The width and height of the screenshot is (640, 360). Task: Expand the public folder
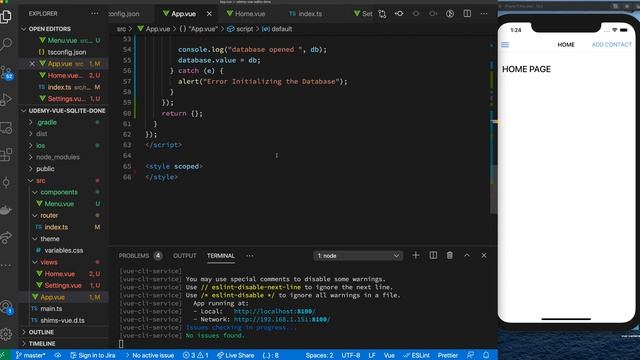click(45, 169)
